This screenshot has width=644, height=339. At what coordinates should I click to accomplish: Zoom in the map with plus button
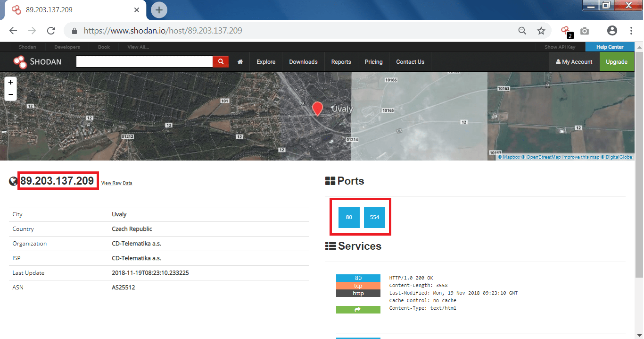click(10, 82)
